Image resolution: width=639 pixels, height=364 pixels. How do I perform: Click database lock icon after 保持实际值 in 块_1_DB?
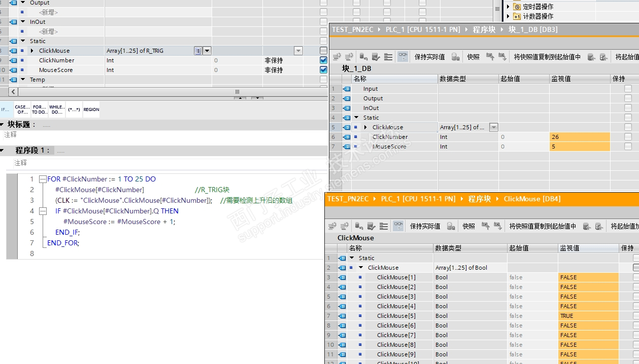pos(456,57)
